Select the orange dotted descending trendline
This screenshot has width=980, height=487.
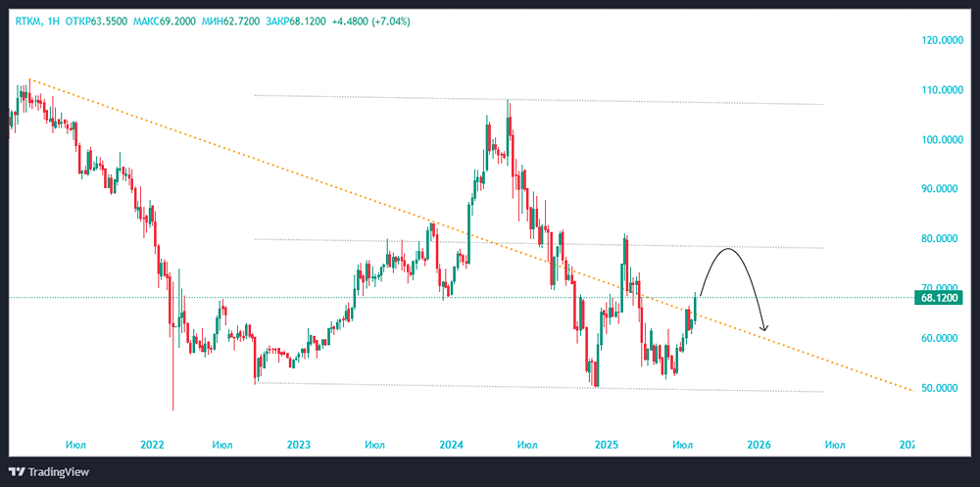(x=294, y=170)
